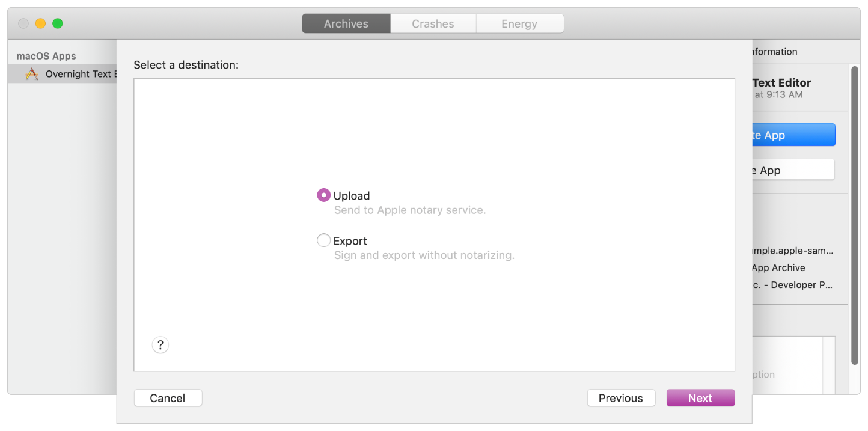The image size is (868, 431).
Task: Select Overnight Text Editor in the sidebar
Action: click(x=72, y=73)
